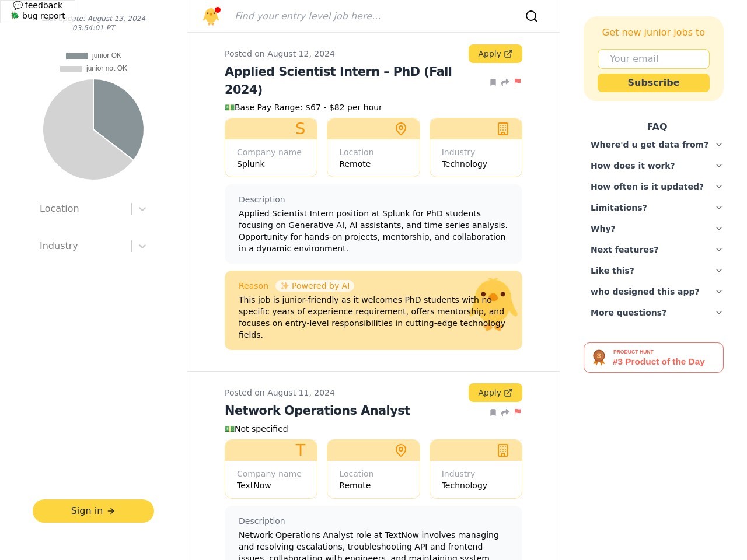
Task: Expand How does it work? FAQ
Action: (x=657, y=166)
